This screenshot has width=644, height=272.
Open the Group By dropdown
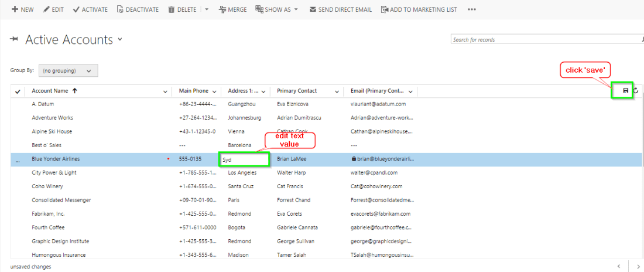pos(68,71)
